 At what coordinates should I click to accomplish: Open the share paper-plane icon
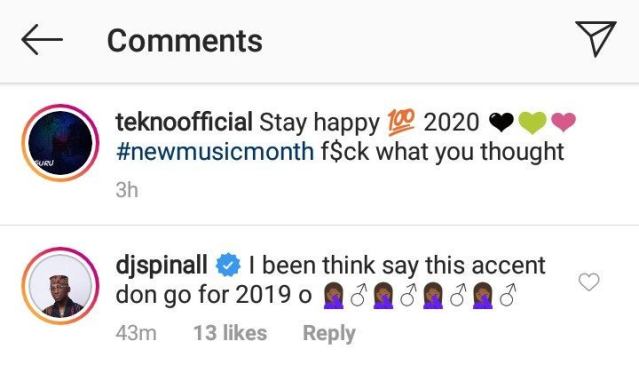[595, 38]
